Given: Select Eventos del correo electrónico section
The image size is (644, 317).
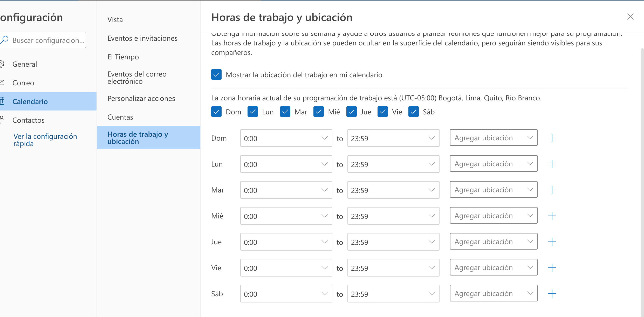Looking at the screenshot, I should click(x=137, y=77).
